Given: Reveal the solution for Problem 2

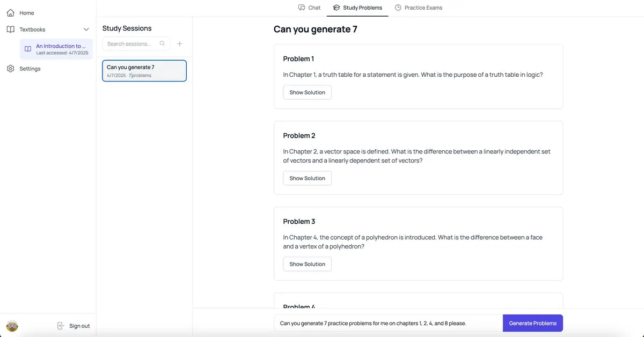Looking at the screenshot, I should point(308,178).
